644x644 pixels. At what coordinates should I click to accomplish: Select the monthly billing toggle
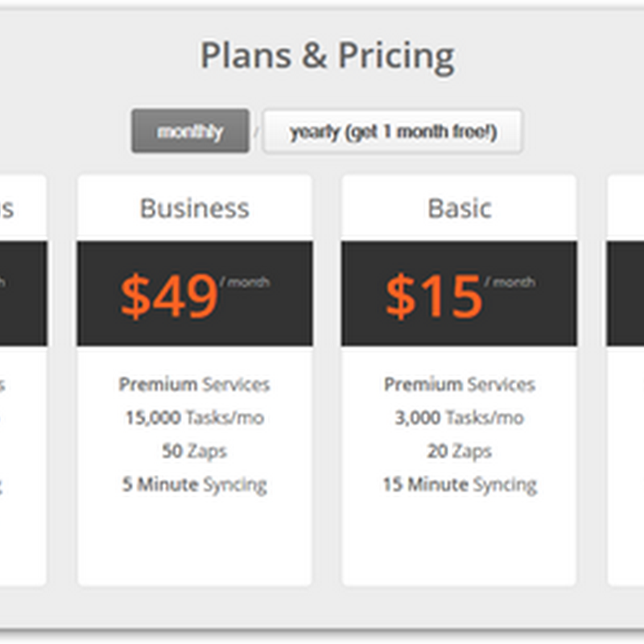pos(190,131)
